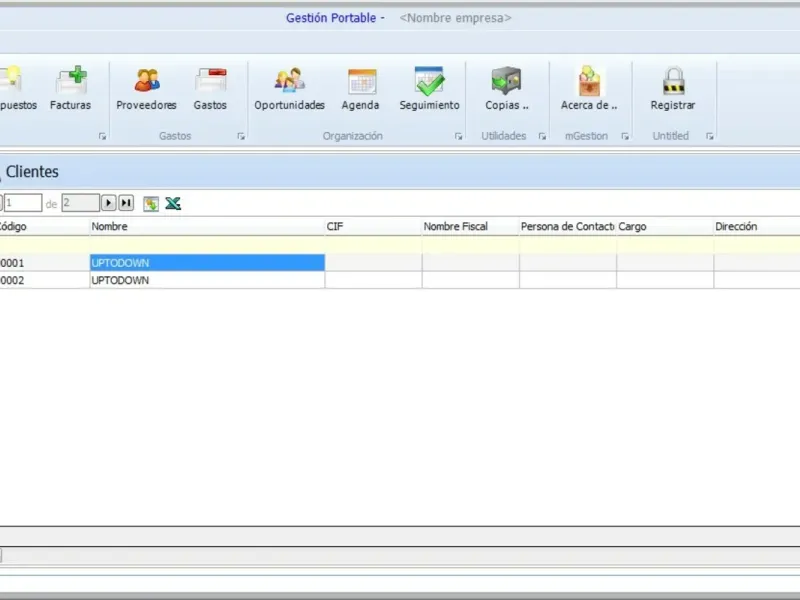
Task: Sort by the Persona de Contacto header
Action: [568, 227]
